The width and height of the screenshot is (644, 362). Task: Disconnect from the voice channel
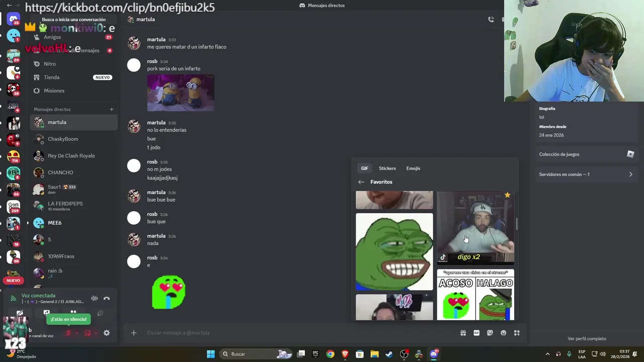(x=107, y=299)
